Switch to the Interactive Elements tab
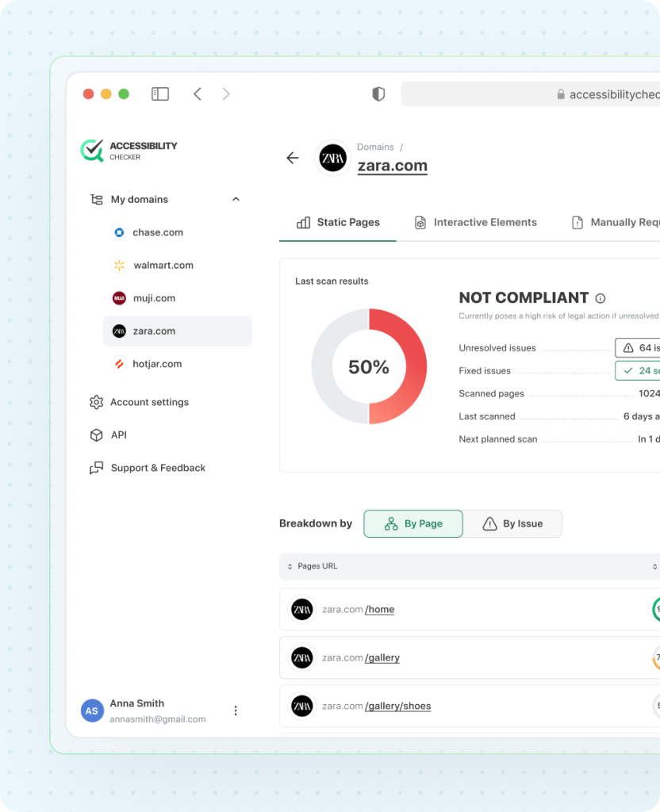The height and width of the screenshot is (812, 660). pos(476,223)
